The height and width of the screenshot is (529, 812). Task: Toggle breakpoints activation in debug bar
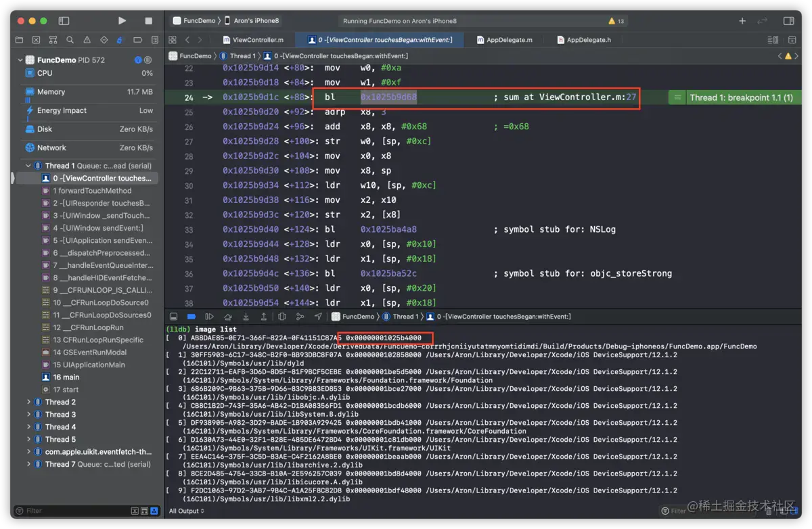(191, 317)
